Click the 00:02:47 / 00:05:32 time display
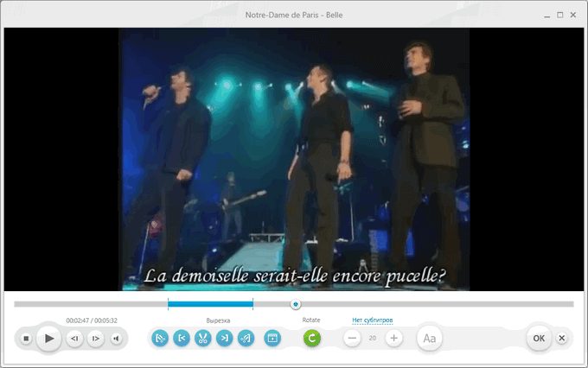This screenshot has width=588, height=368. (x=92, y=320)
